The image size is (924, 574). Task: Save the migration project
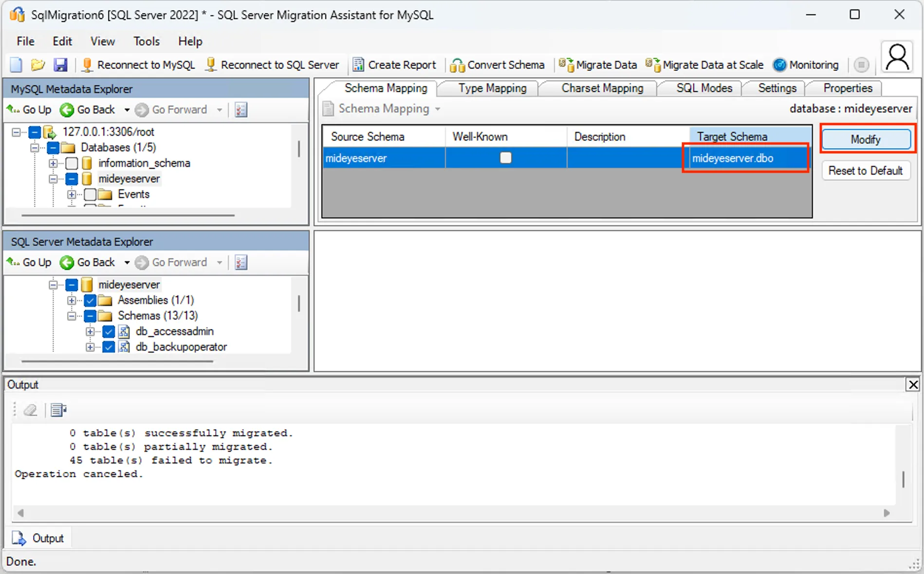click(x=60, y=65)
